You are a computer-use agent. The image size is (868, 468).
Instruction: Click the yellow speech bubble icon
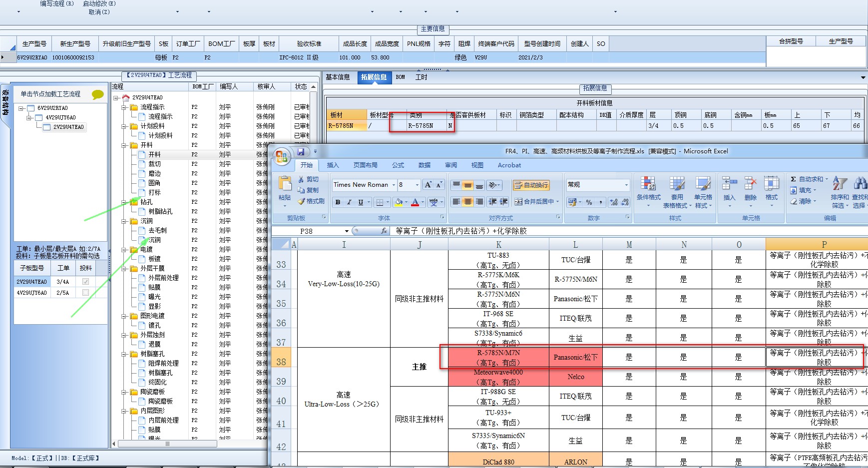point(98,94)
